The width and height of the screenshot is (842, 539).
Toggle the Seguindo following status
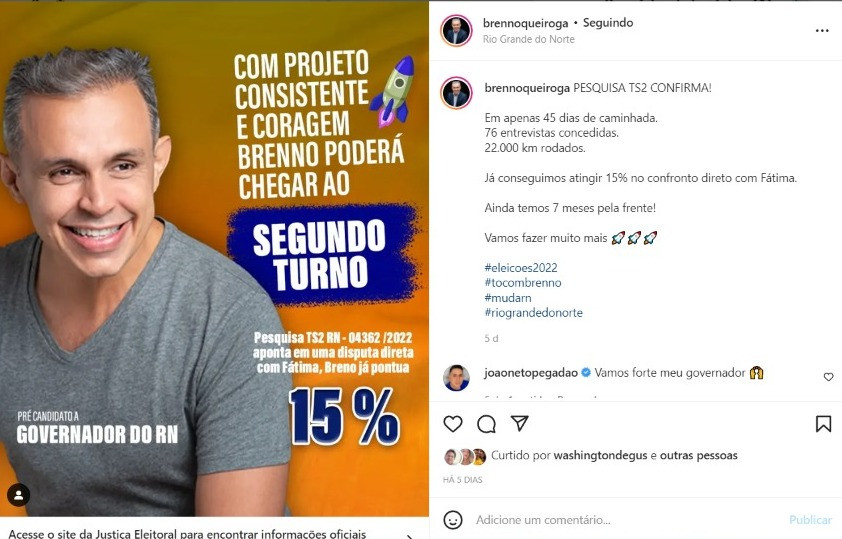pos(608,23)
